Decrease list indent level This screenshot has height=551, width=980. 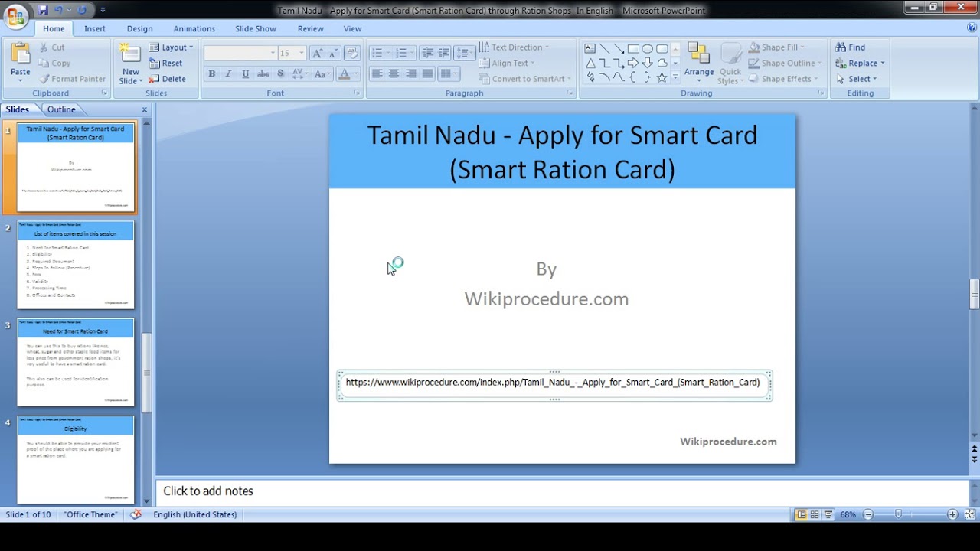(427, 53)
